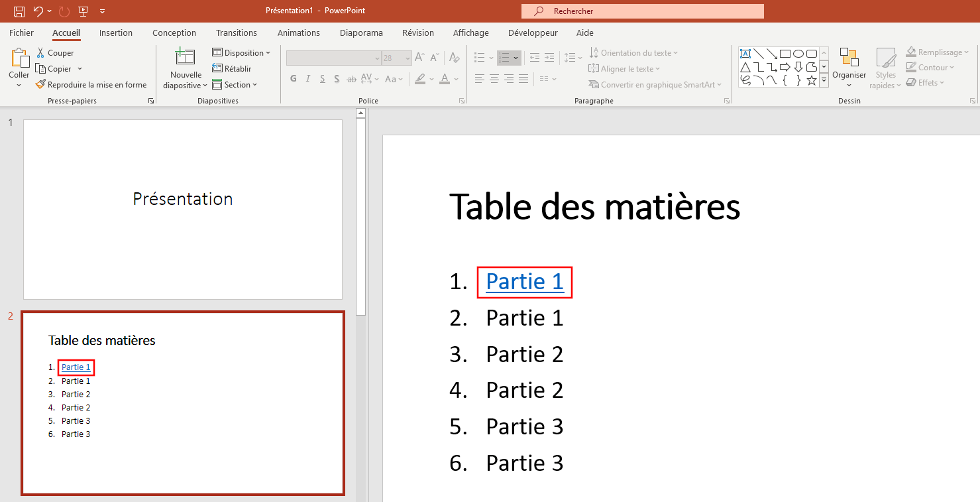Expand the shapes gallery More arrow
980x502 pixels.
(824, 80)
